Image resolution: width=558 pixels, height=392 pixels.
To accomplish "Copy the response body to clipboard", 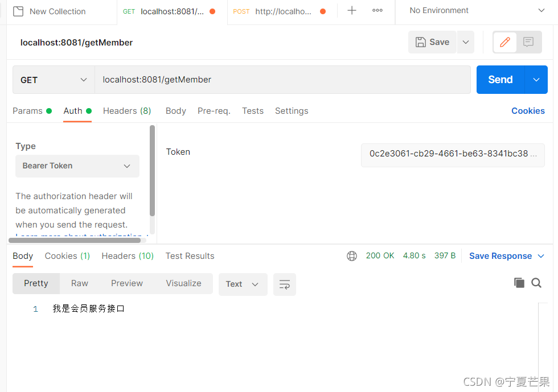I will (519, 283).
